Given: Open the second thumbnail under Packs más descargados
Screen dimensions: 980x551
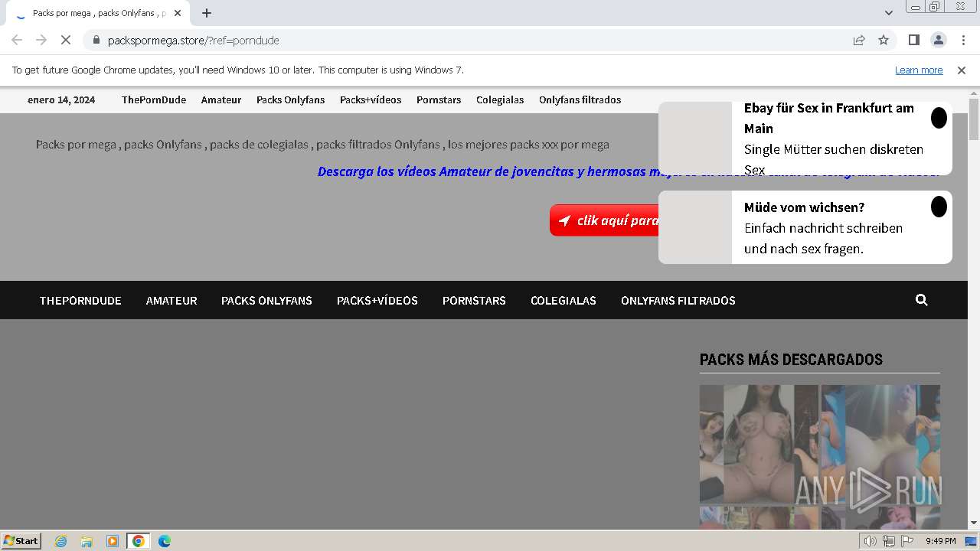Looking at the screenshot, I should 880,444.
